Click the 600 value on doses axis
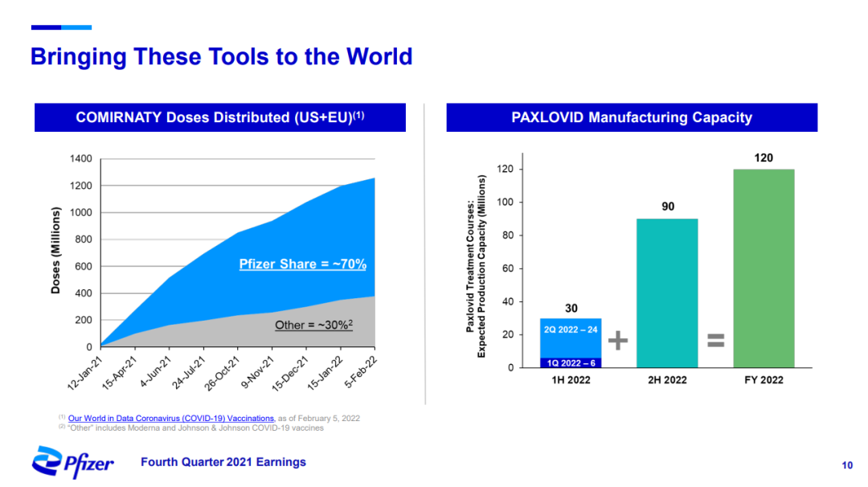The image size is (868, 487). click(x=84, y=266)
